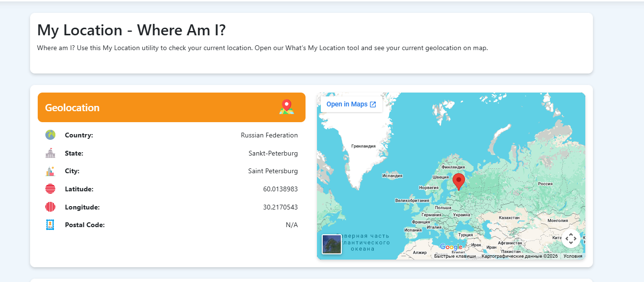Select the latitude value 60.0138983
This screenshot has width=644, height=282.
click(x=280, y=189)
